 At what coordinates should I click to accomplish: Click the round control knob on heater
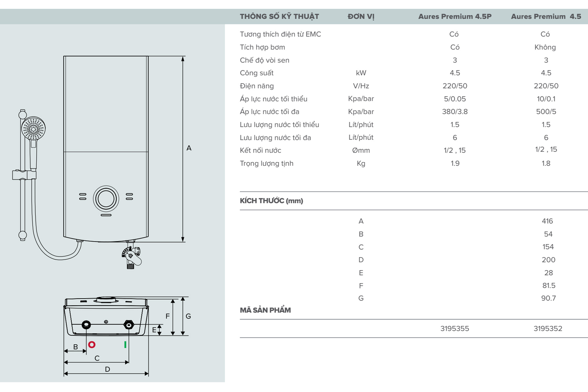tap(106, 199)
